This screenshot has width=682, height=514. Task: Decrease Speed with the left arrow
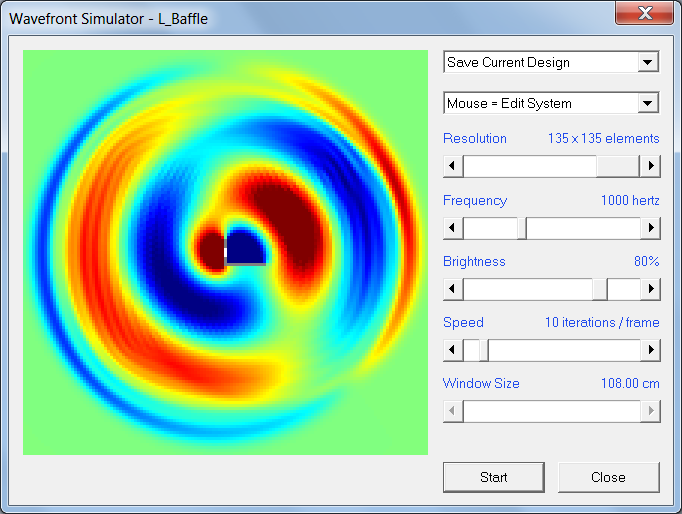tap(453, 350)
